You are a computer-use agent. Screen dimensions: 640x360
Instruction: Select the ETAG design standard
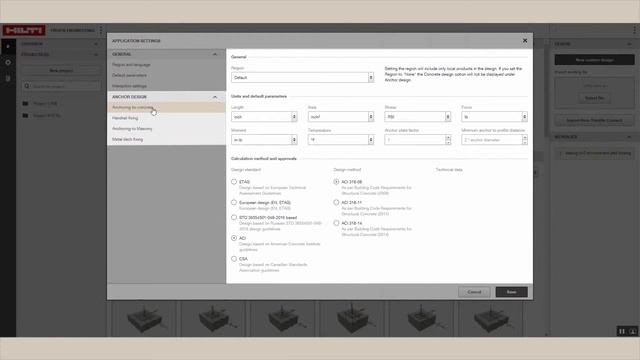coord(234,182)
